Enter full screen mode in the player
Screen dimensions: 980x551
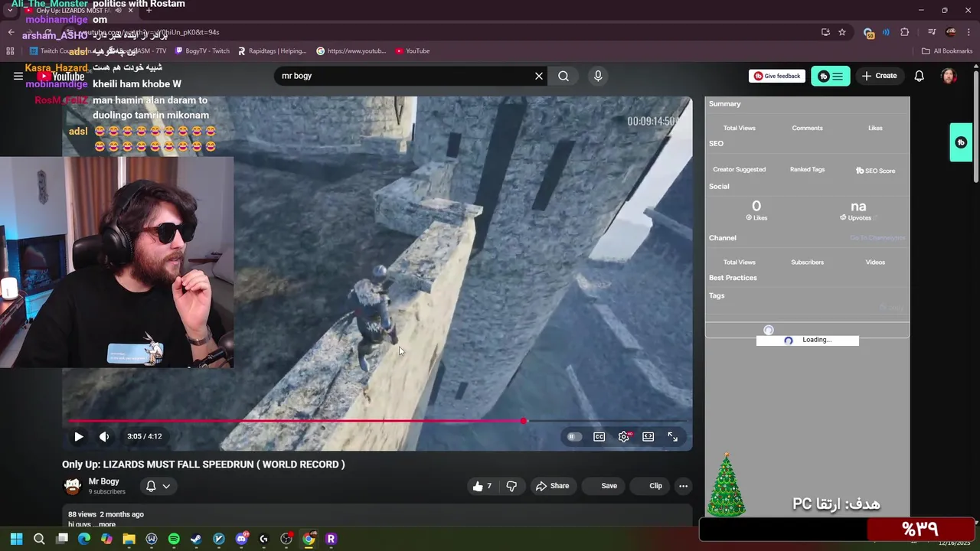click(x=672, y=436)
